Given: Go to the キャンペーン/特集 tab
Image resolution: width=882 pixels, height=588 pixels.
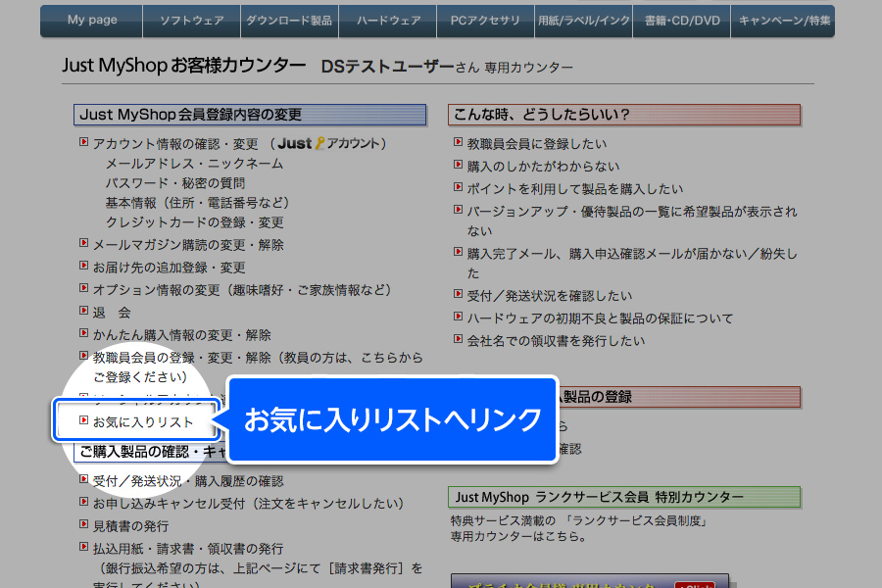Looking at the screenshot, I should [x=784, y=21].
